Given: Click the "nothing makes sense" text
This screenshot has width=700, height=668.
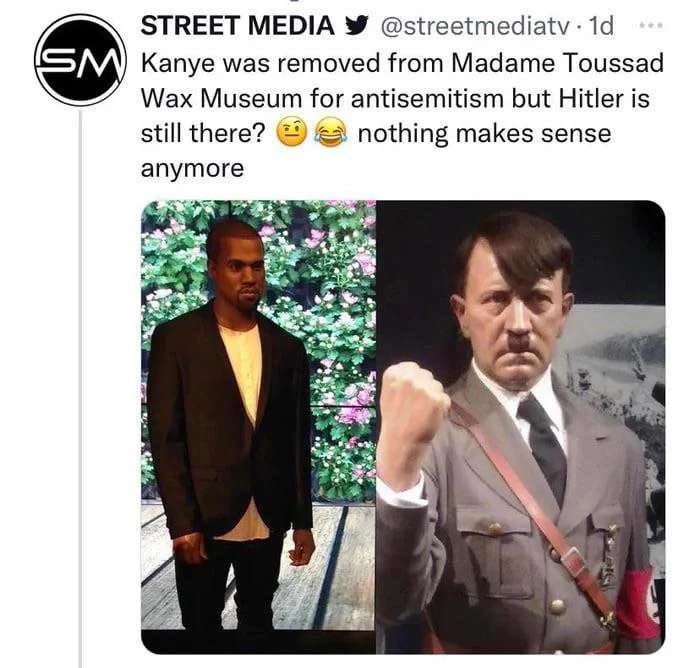Looking at the screenshot, I should [483, 133].
